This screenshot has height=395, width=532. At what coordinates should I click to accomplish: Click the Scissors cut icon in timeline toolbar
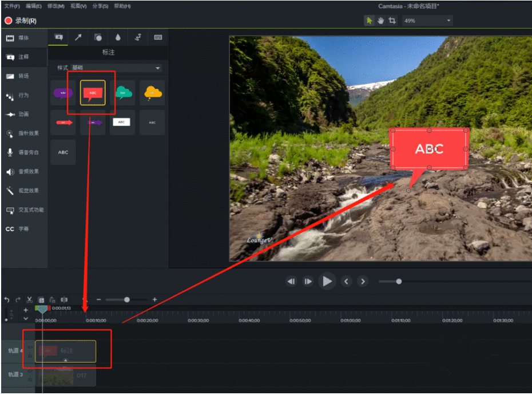tap(29, 299)
